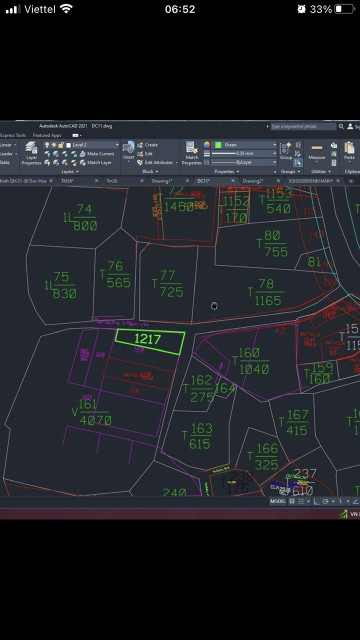Open the Featured Apps ribbon tab

(47, 135)
